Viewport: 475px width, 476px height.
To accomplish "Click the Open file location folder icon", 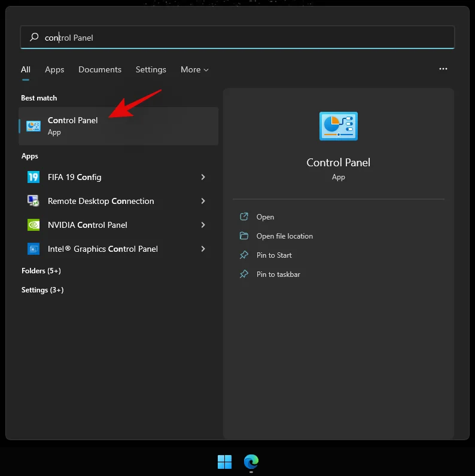I will pyautogui.click(x=244, y=236).
